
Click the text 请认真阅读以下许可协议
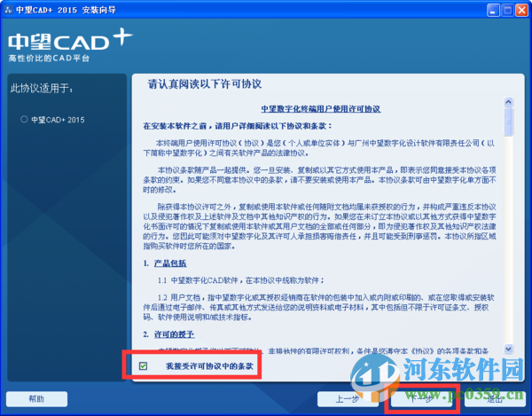pyautogui.click(x=205, y=84)
